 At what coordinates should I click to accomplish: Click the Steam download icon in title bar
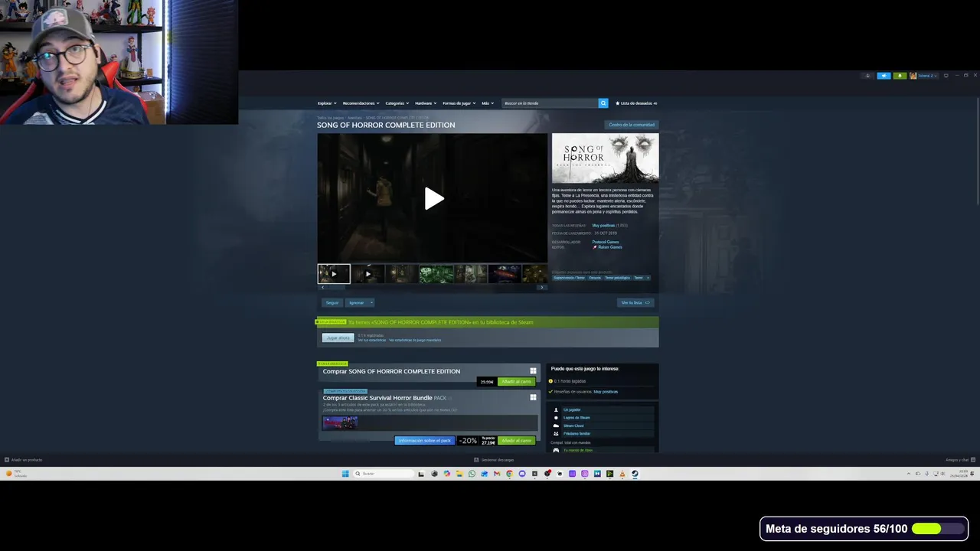[x=867, y=76]
